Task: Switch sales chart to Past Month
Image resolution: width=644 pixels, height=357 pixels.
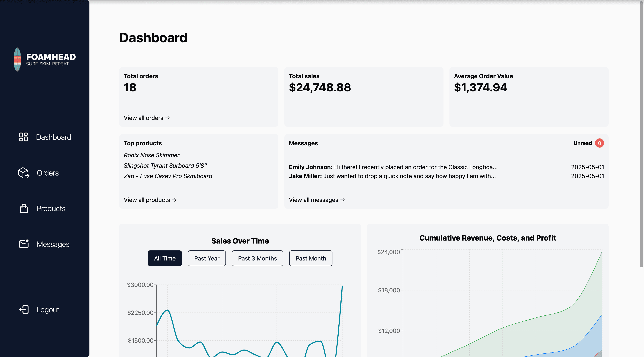Action: coord(311,258)
